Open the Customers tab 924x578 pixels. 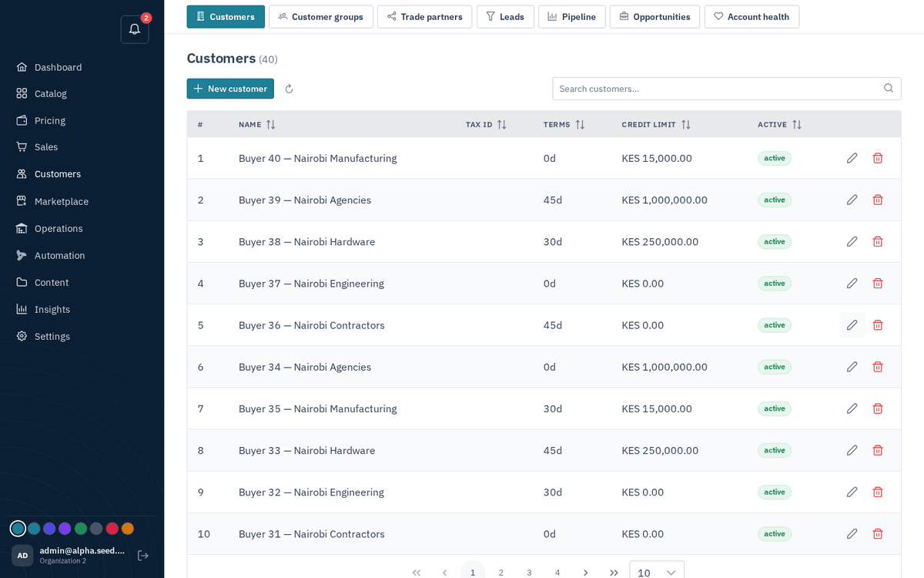click(226, 17)
